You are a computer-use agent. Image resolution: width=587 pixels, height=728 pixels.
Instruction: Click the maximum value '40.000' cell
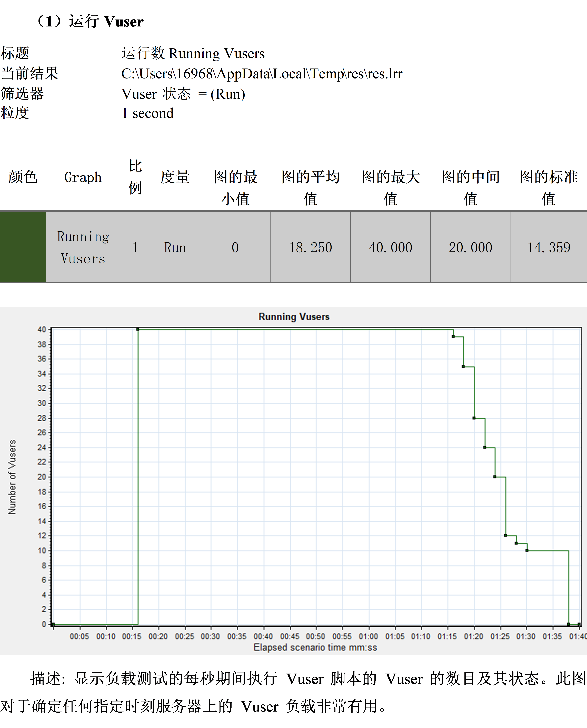[x=391, y=247]
